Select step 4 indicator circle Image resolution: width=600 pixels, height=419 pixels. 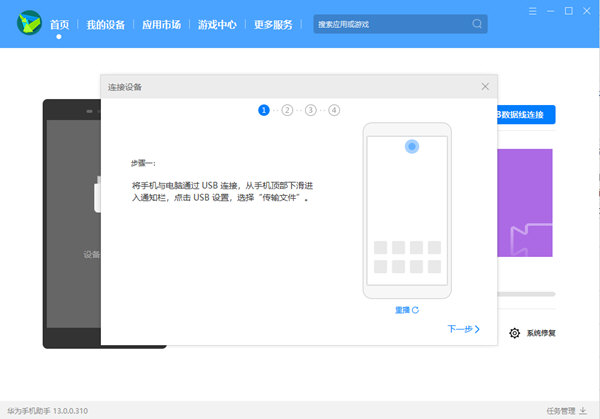(334, 110)
